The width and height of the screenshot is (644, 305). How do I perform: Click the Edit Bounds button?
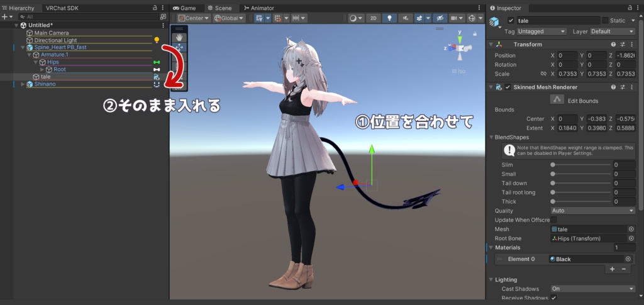click(557, 99)
